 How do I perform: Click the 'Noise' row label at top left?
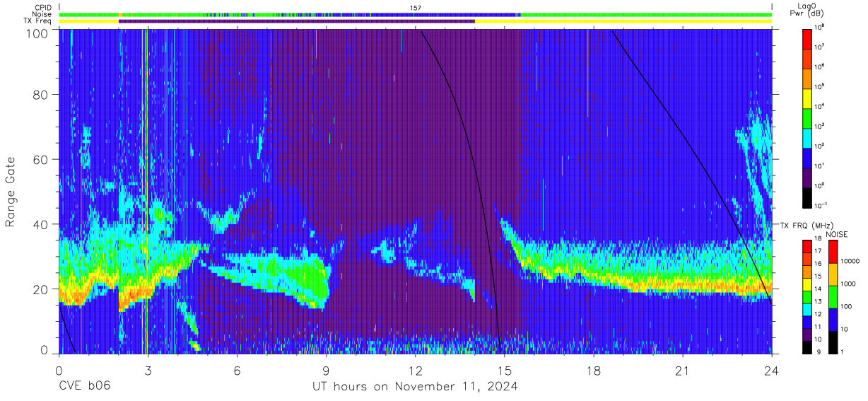coord(42,14)
